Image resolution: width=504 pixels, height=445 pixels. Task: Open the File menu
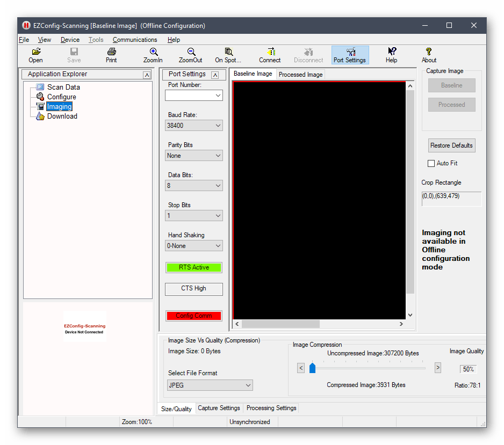coord(24,40)
